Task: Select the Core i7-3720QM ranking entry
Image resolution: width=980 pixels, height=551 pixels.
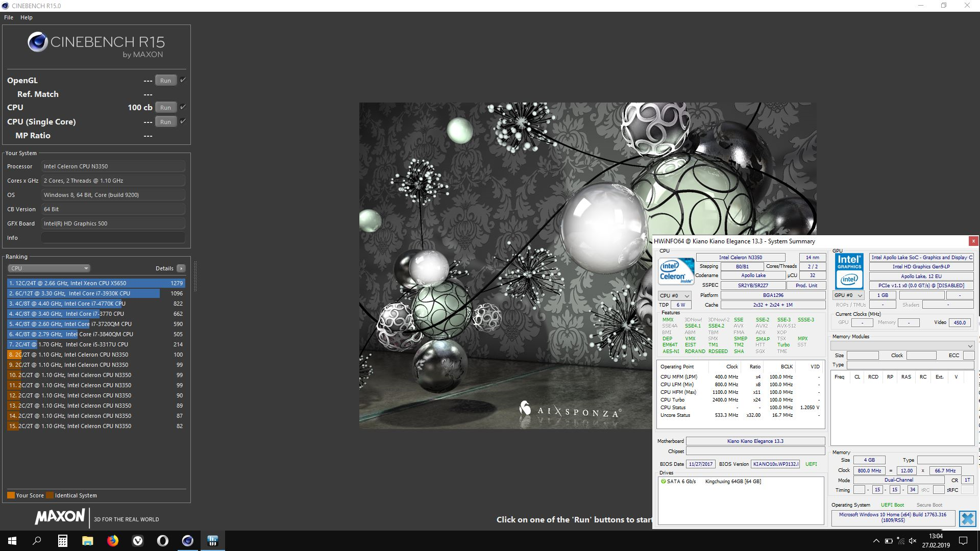Action: (96, 324)
